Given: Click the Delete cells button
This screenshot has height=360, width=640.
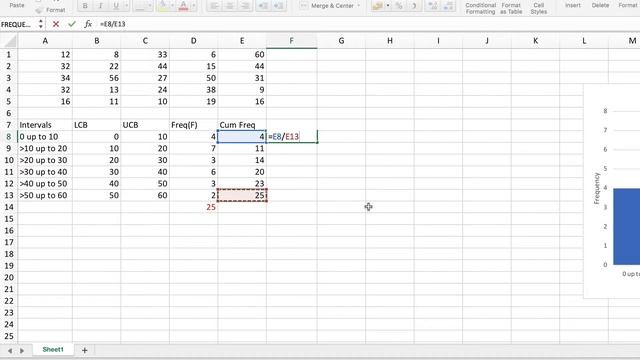Looking at the screenshot, I should click(600, 5).
